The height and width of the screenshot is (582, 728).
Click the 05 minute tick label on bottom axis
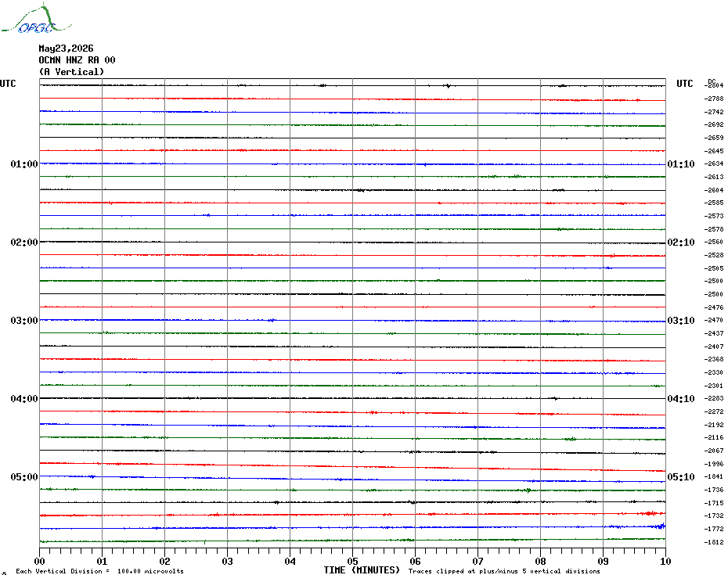(x=352, y=561)
